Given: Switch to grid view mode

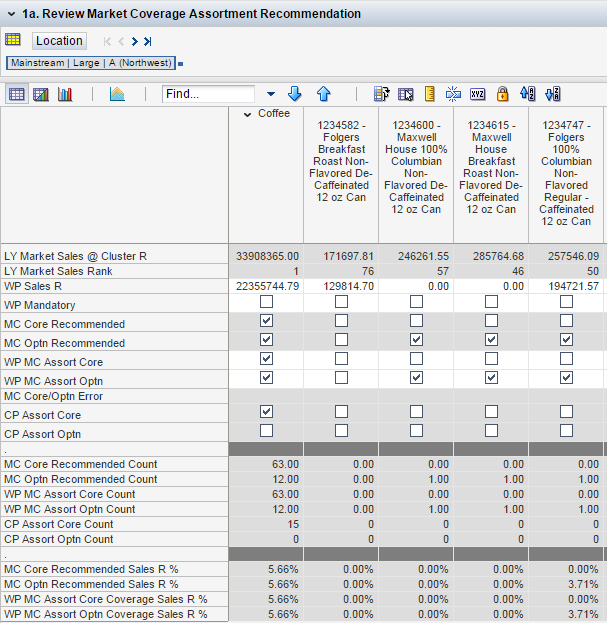Looking at the screenshot, I should (x=17, y=94).
